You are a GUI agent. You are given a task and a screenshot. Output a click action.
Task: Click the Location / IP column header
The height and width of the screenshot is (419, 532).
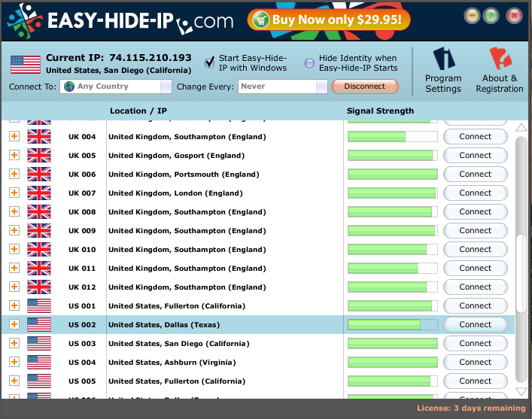(138, 111)
